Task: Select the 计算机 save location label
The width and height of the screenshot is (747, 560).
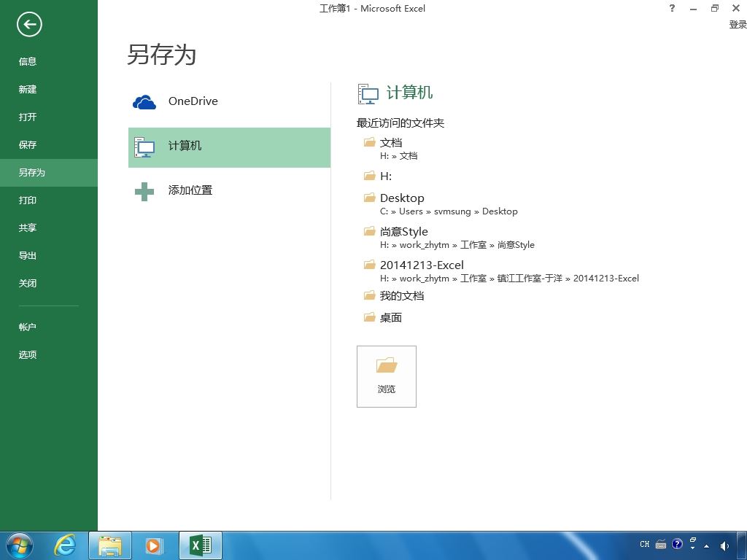Action: [x=185, y=146]
